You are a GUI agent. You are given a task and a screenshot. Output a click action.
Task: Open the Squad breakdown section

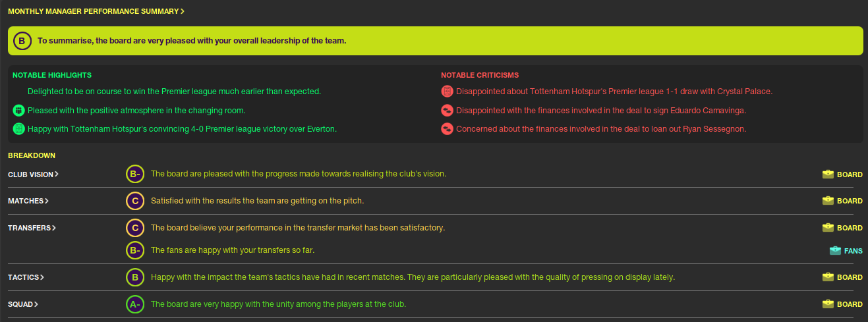[22, 304]
